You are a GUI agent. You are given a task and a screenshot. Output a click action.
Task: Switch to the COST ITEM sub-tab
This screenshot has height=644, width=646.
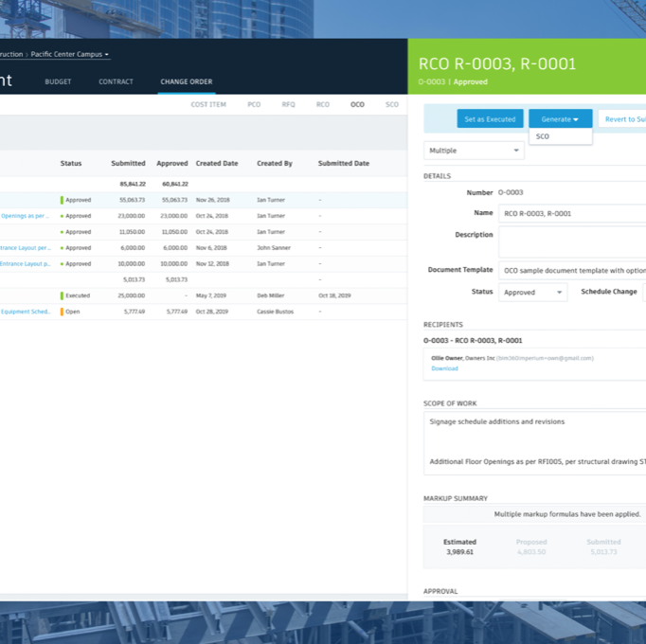coord(208,105)
